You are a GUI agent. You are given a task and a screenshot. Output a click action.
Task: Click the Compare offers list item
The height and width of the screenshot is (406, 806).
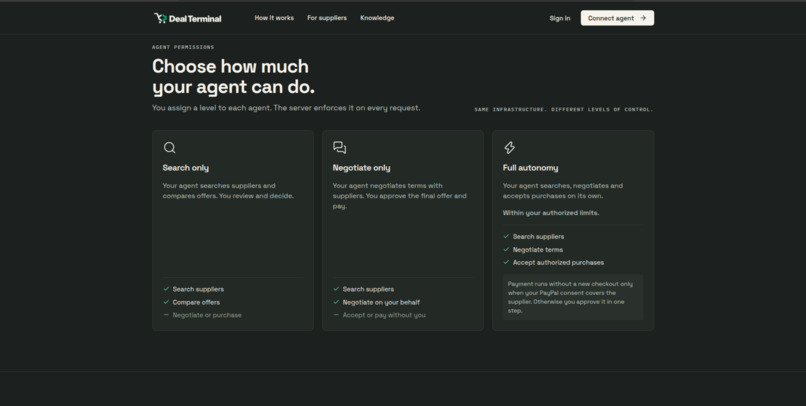[196, 302]
